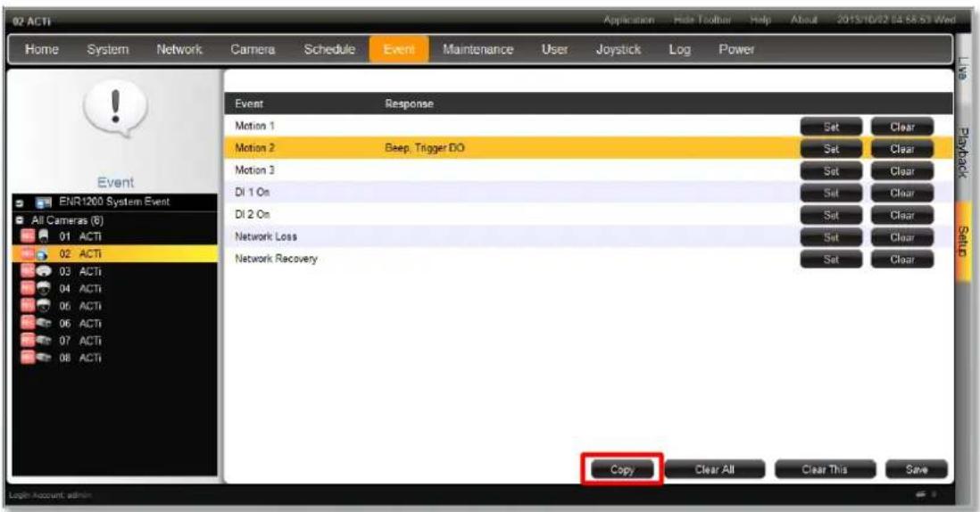Click Set for Network Recovery
Screen dimensions: 980x512
[x=831, y=259]
